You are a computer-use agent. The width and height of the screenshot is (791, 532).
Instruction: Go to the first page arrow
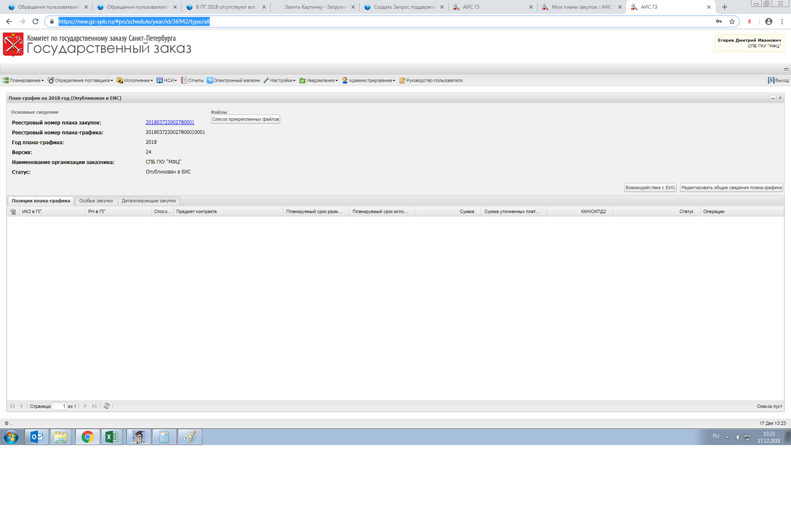(12, 406)
